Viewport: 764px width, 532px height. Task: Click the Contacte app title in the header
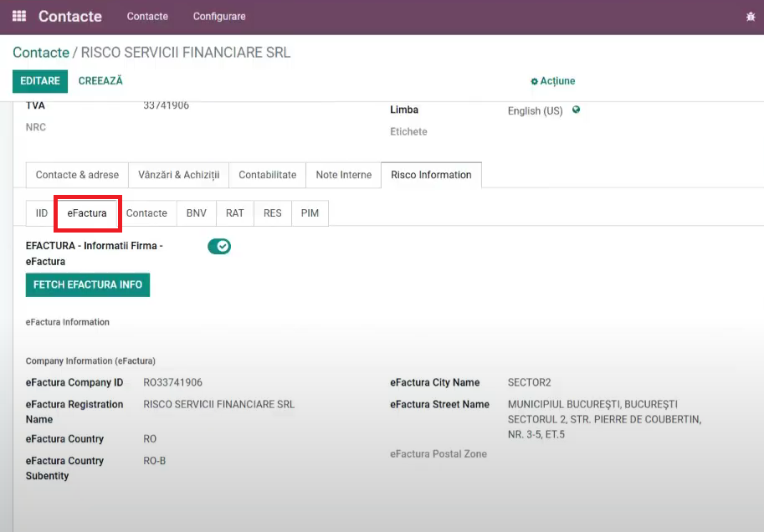coord(70,17)
